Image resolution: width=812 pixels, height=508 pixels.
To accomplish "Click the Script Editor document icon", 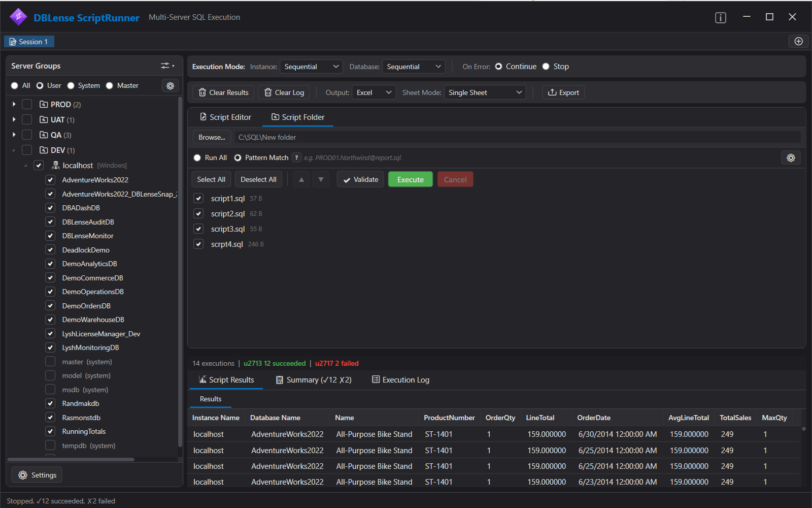I will point(203,117).
